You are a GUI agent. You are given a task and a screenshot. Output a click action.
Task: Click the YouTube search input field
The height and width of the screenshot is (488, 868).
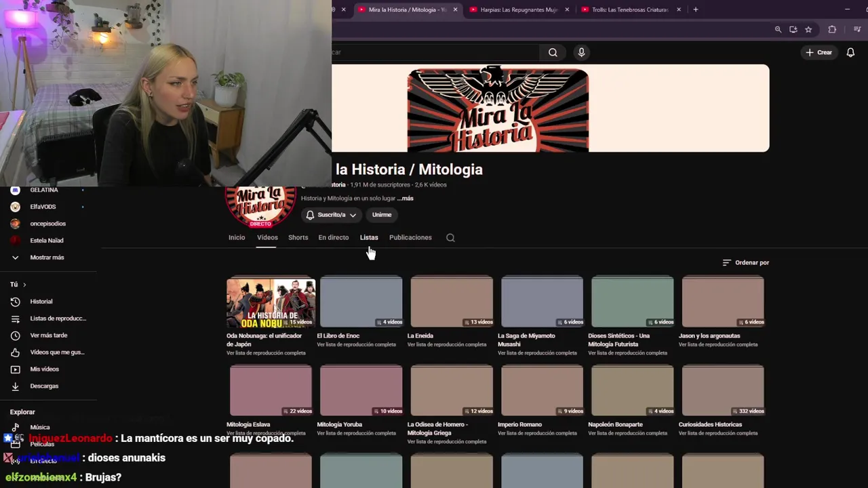pyautogui.click(x=436, y=52)
